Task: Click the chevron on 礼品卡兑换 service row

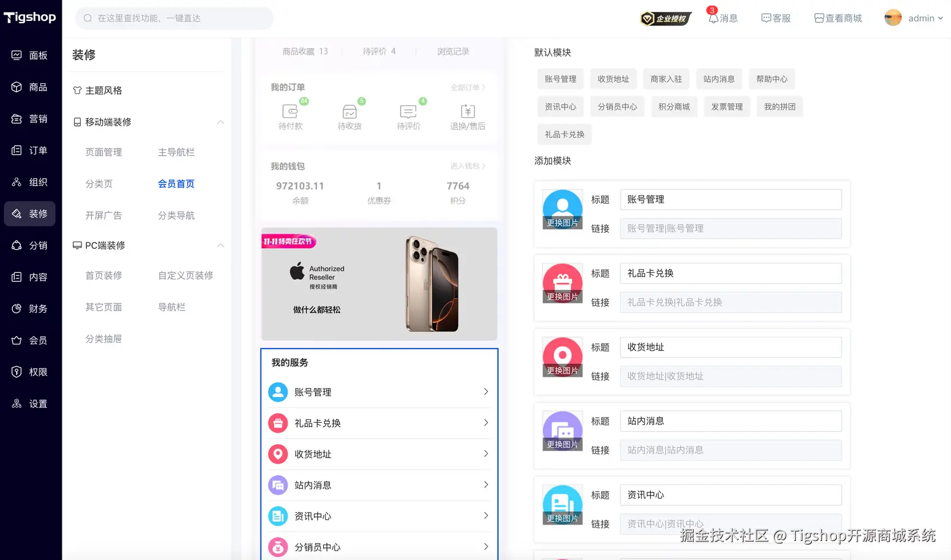Action: click(x=486, y=423)
